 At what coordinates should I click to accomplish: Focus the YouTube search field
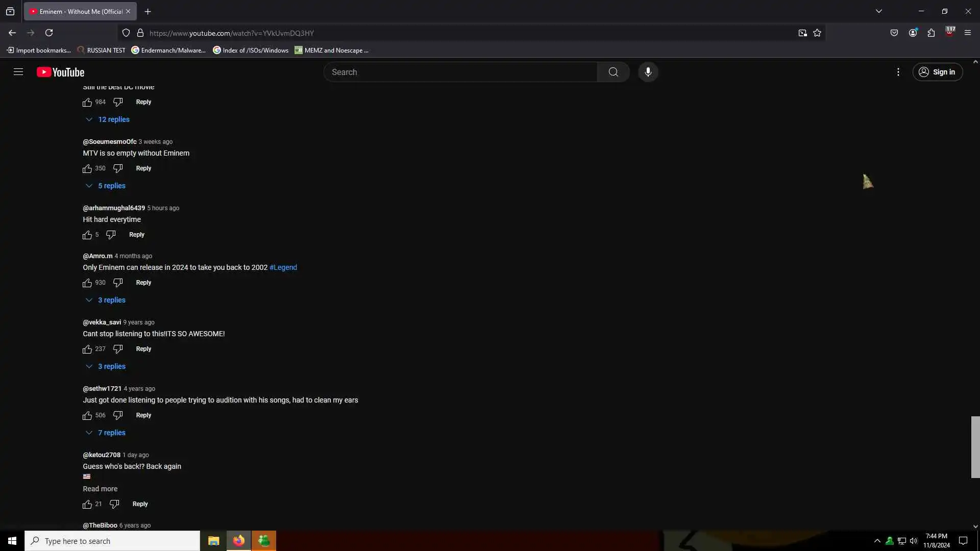[x=459, y=72]
